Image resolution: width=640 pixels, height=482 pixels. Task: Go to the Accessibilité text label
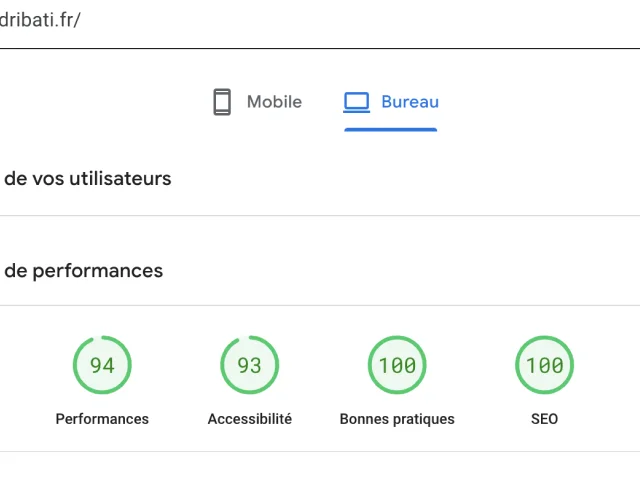pyautogui.click(x=249, y=419)
